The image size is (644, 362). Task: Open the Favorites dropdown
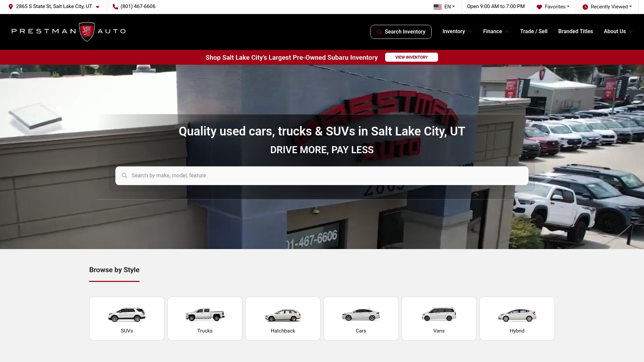(557, 7)
